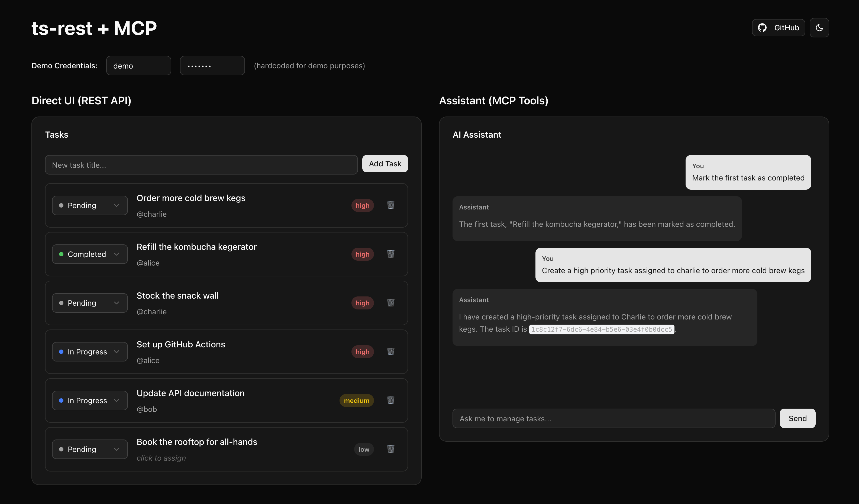The width and height of the screenshot is (859, 504).
Task: Click the 'ts-rest + MCP' page title
Action: click(94, 28)
